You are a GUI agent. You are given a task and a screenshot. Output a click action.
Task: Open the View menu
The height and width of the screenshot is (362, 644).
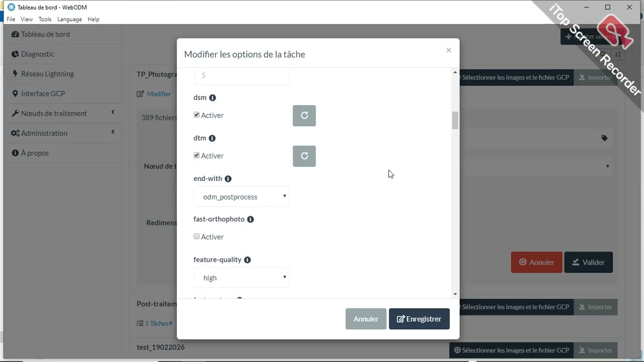coord(27,19)
